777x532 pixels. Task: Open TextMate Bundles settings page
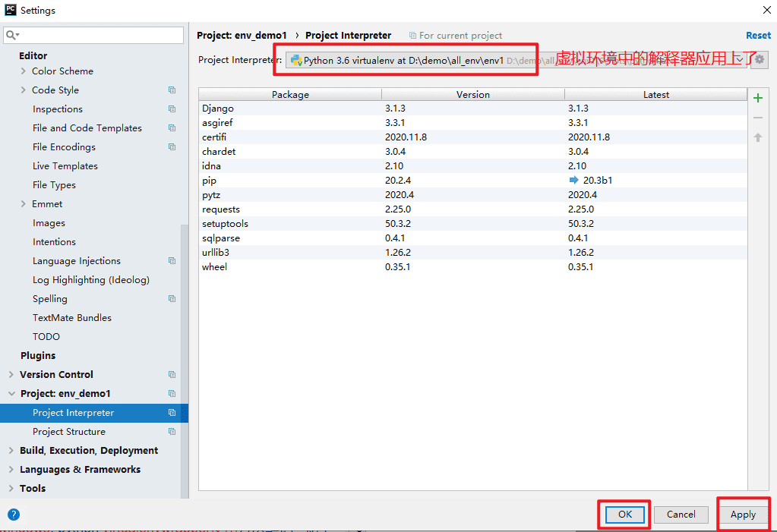[72, 317]
